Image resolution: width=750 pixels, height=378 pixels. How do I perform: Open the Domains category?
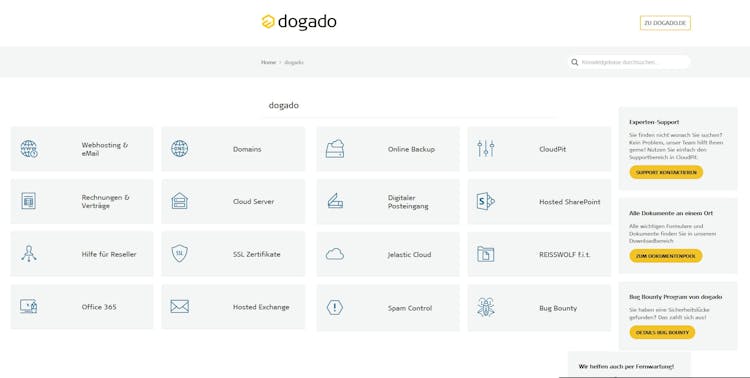click(233, 149)
